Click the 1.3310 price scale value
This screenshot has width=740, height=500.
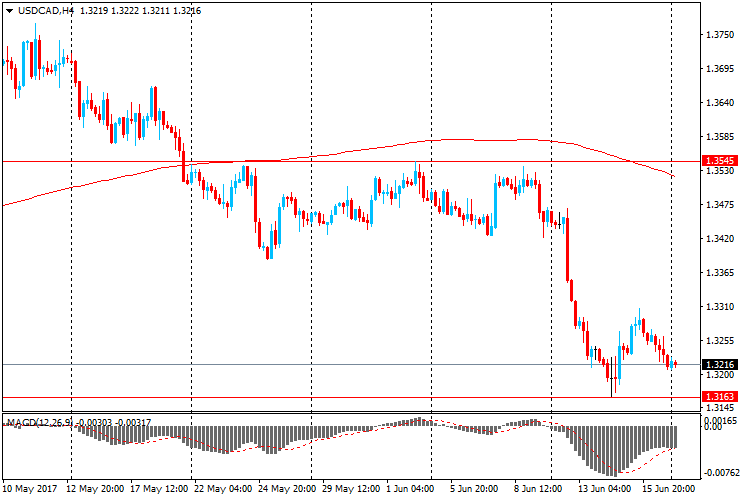click(720, 307)
